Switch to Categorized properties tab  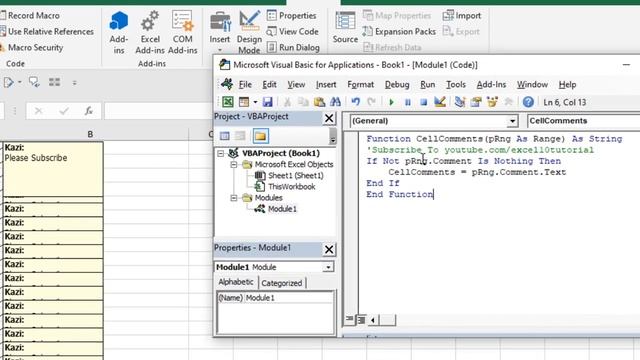tap(282, 283)
